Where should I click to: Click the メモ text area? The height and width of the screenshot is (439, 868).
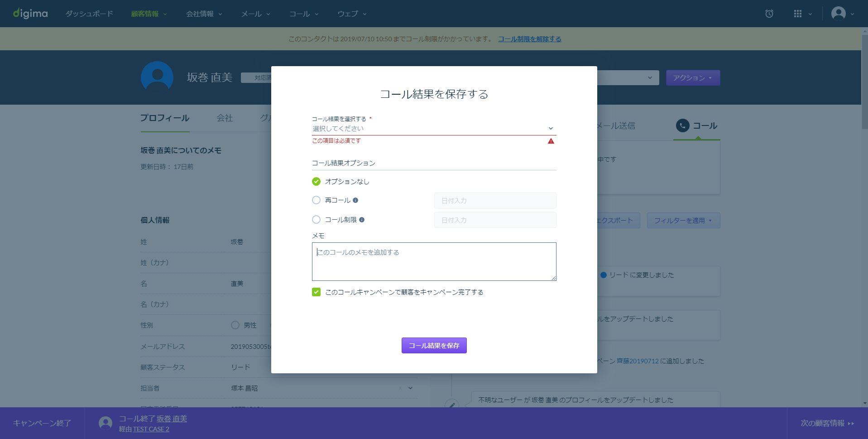click(x=434, y=261)
